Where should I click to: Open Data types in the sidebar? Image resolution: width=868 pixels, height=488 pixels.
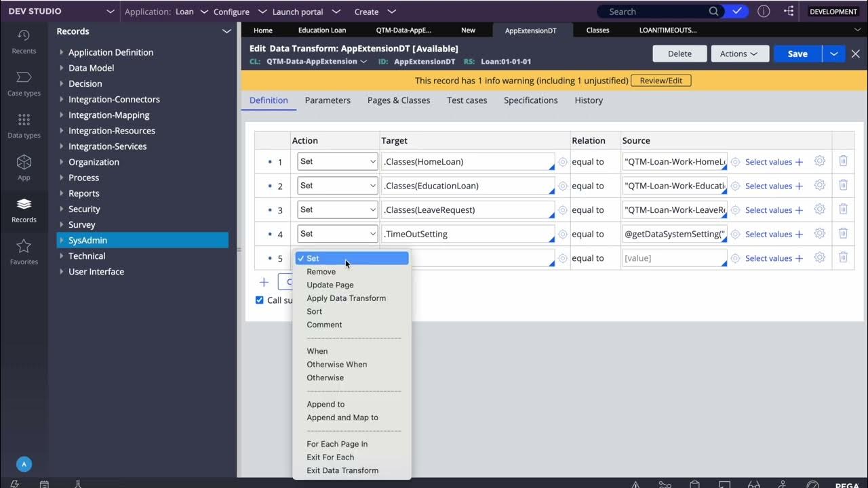point(24,125)
